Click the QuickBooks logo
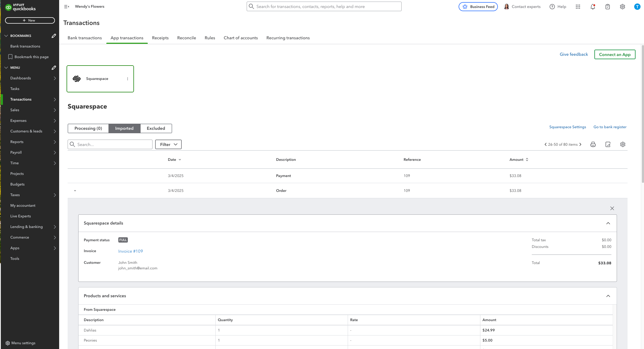The width and height of the screenshot is (644, 349). [x=20, y=7]
